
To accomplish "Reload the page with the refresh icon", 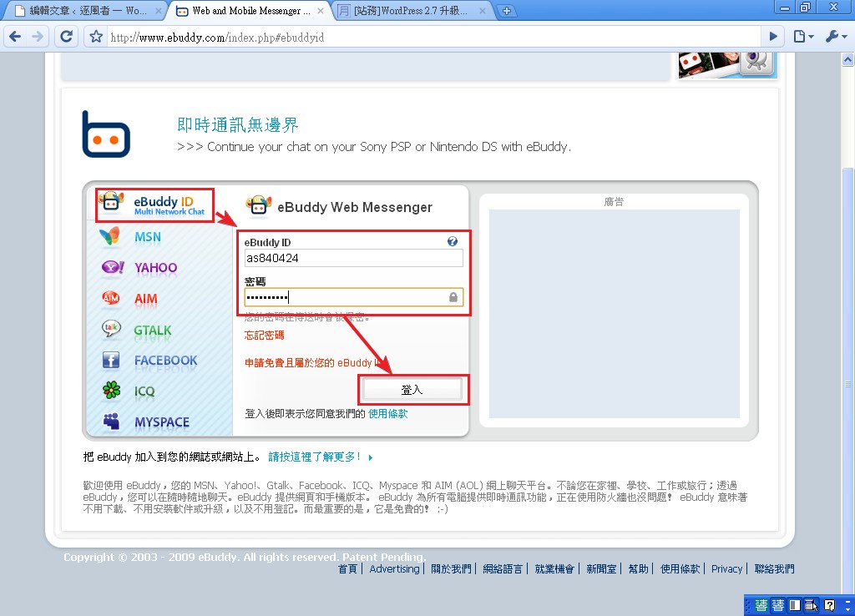I will pyautogui.click(x=67, y=37).
